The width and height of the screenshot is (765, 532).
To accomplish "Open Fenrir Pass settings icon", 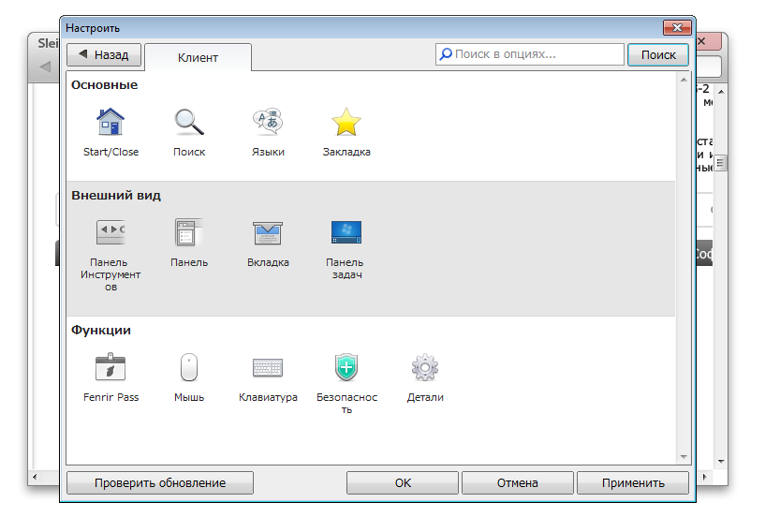I will (110, 367).
